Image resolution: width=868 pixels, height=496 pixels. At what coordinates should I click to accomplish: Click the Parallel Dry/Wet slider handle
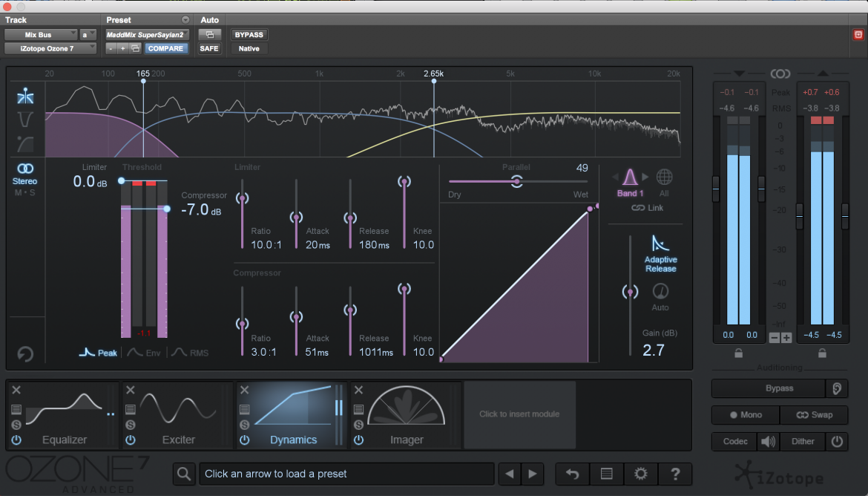coord(516,181)
